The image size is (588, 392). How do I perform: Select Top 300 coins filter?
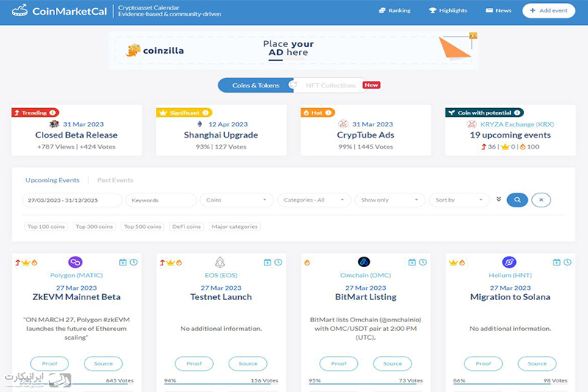(94, 227)
